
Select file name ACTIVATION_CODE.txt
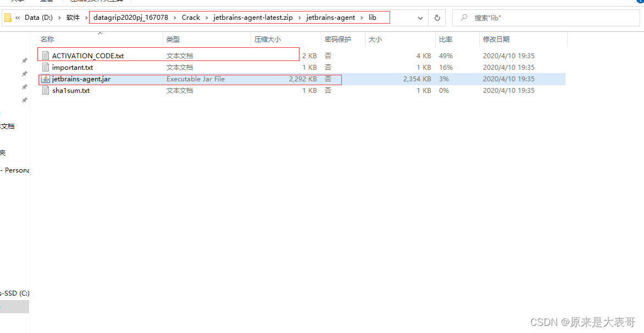click(88, 56)
